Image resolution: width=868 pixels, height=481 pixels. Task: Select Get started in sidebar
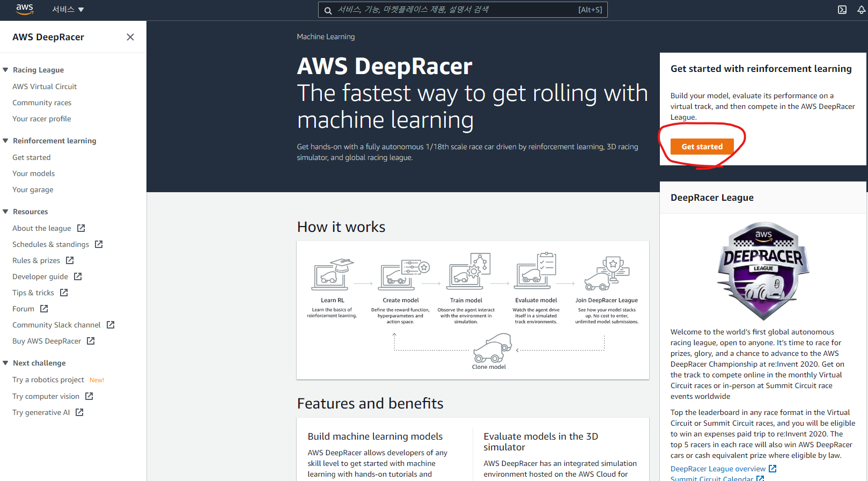click(32, 157)
